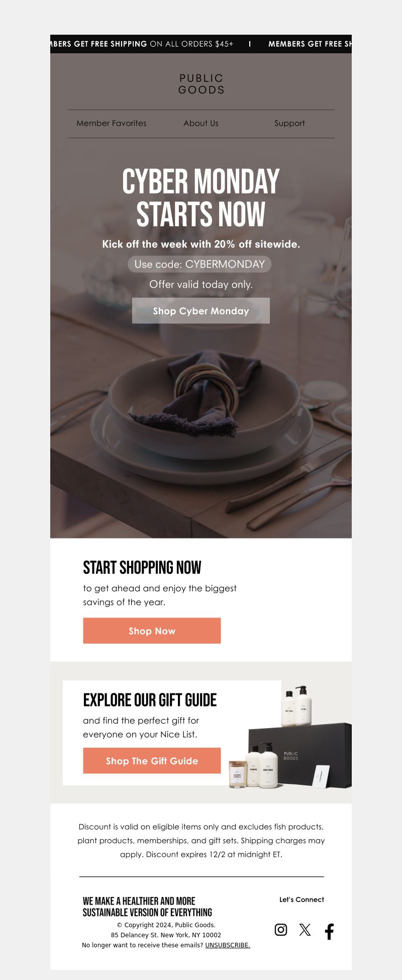The width and height of the screenshot is (402, 980).
Task: Open the Support nav link
Action: [x=289, y=123]
